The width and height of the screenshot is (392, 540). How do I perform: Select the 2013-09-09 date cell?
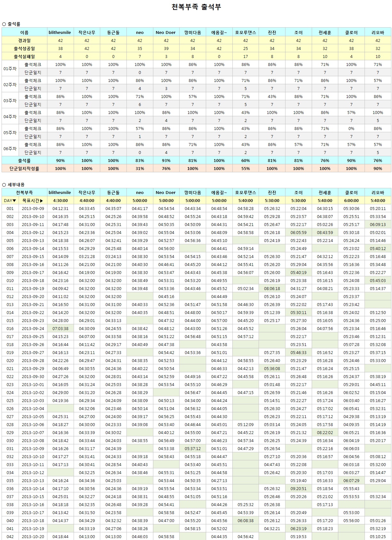pos(33,209)
